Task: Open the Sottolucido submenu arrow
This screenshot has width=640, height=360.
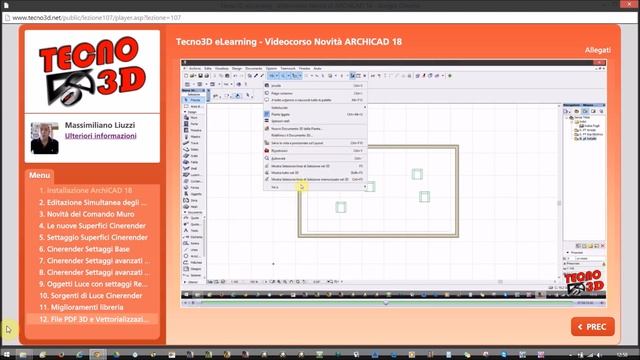Action: tap(364, 107)
